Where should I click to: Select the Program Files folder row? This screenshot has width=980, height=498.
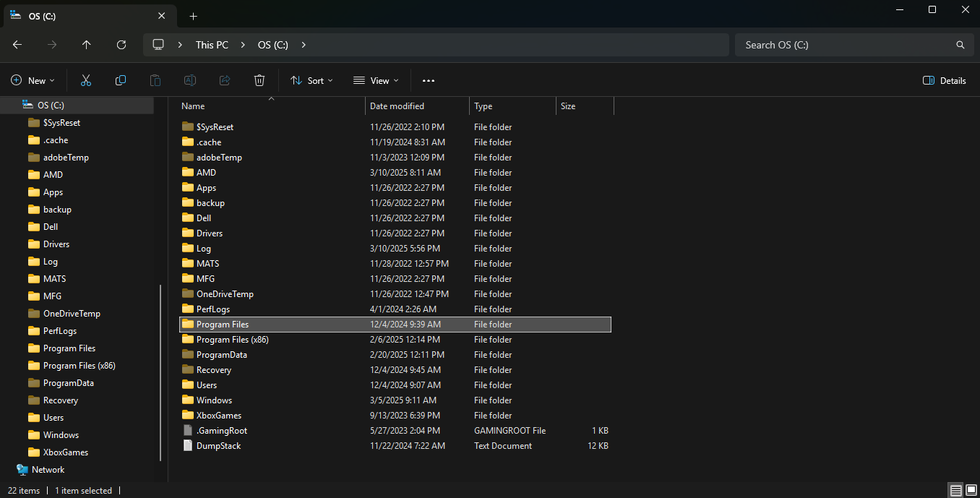[x=395, y=325]
